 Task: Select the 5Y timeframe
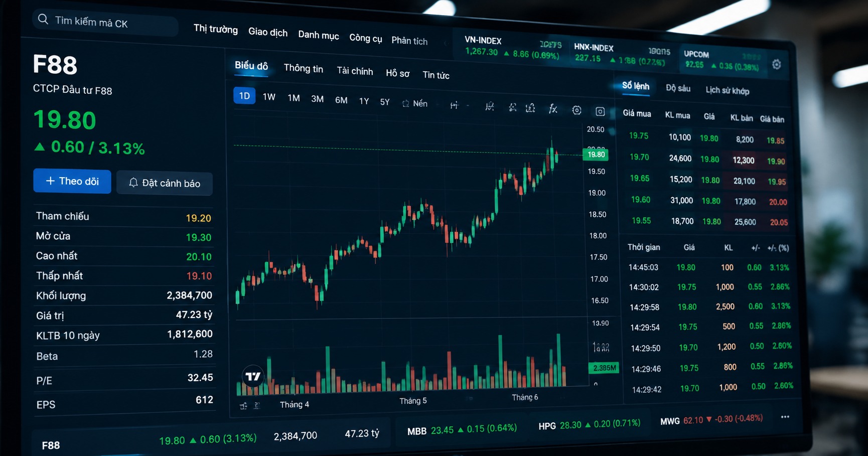(x=385, y=102)
